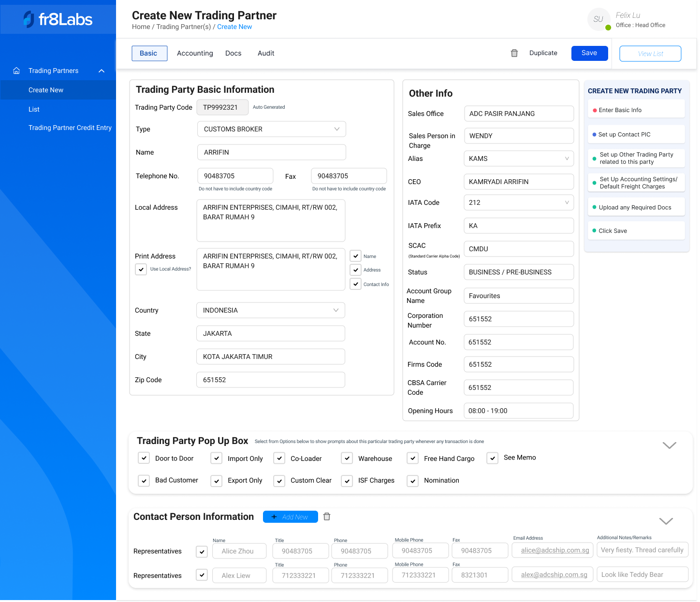Click the fr8Labs logo
The image size is (700, 602).
pos(58,19)
